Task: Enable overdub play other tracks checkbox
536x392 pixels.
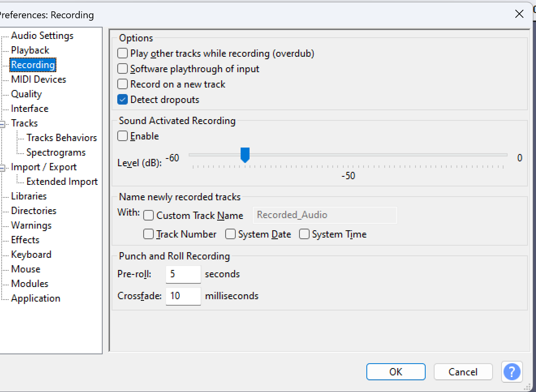Action: tap(123, 54)
